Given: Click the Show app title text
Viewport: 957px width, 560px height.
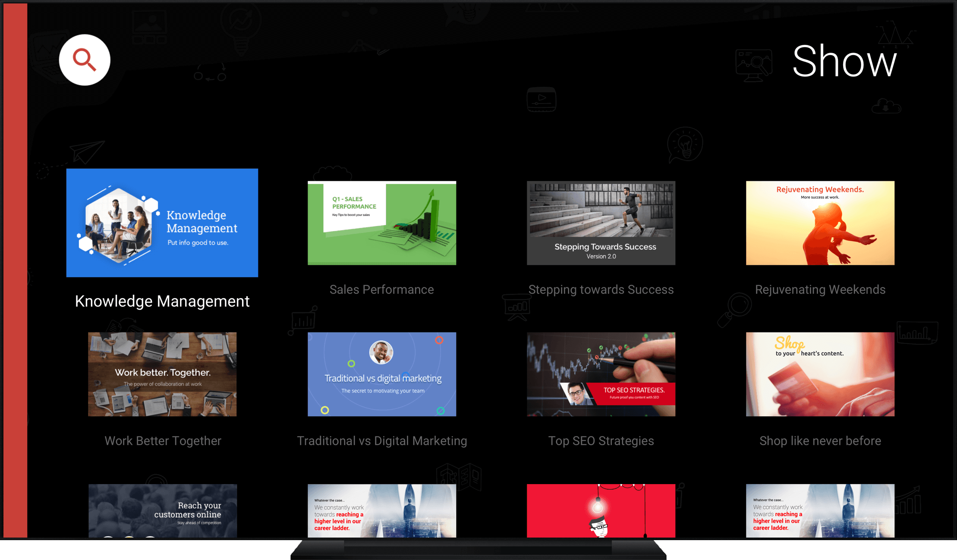Looking at the screenshot, I should (844, 62).
